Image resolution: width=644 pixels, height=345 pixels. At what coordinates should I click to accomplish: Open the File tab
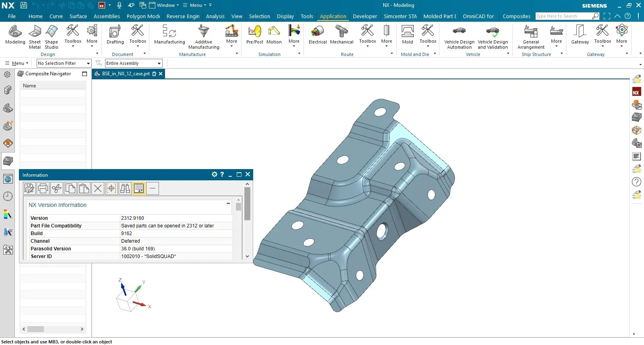tap(12, 17)
